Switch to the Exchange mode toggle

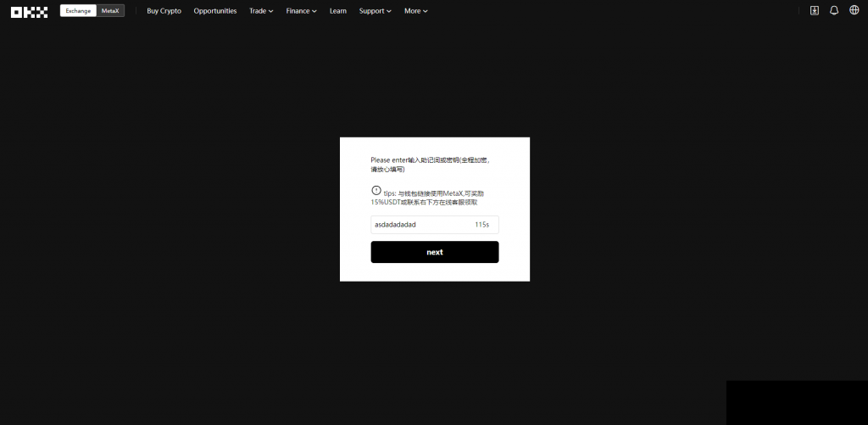(x=78, y=11)
